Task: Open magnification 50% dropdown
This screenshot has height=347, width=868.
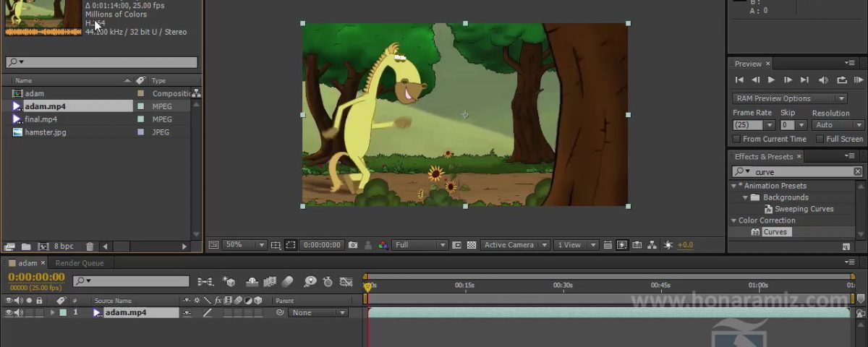Action: 244,245
